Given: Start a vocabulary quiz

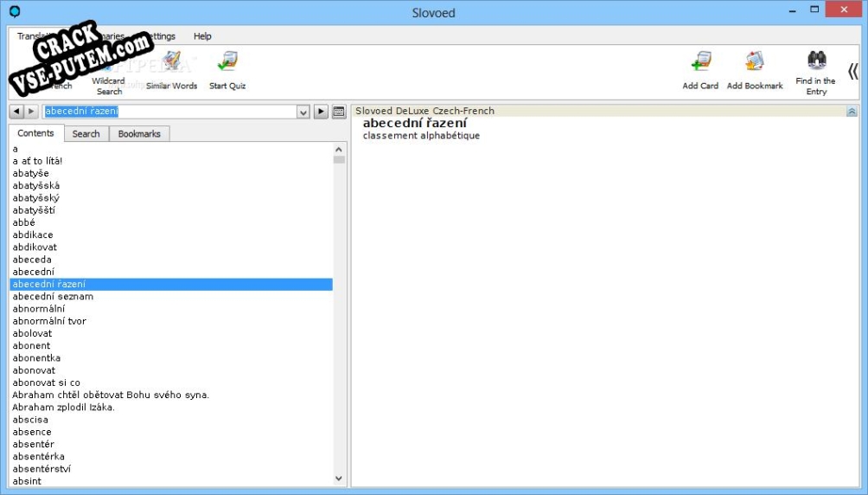Looking at the screenshot, I should click(x=227, y=70).
